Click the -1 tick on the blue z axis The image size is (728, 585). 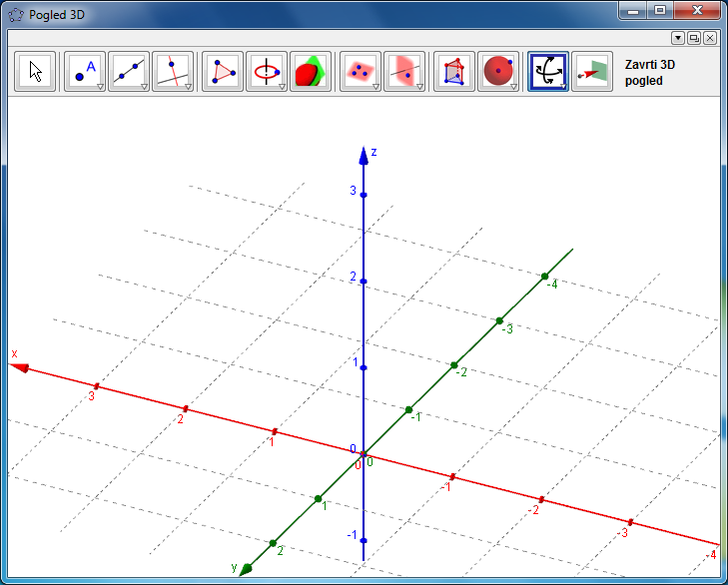coord(364,540)
